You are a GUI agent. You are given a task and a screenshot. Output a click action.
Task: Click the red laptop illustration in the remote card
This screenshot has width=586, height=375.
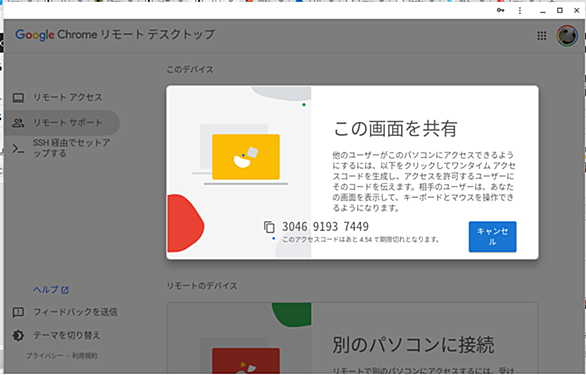click(246, 360)
